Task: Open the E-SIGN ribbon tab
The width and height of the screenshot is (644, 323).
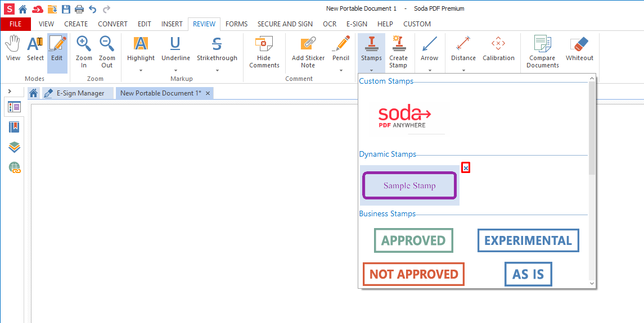Action: 357,24
